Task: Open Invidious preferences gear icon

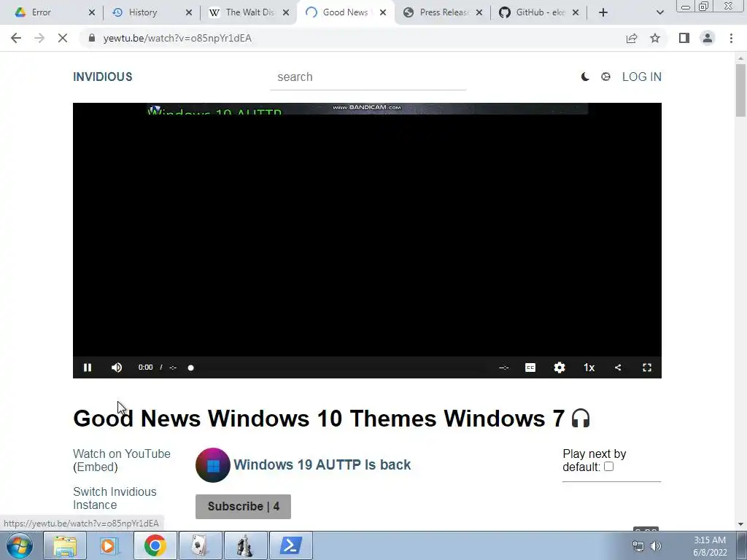Action: pyautogui.click(x=605, y=77)
